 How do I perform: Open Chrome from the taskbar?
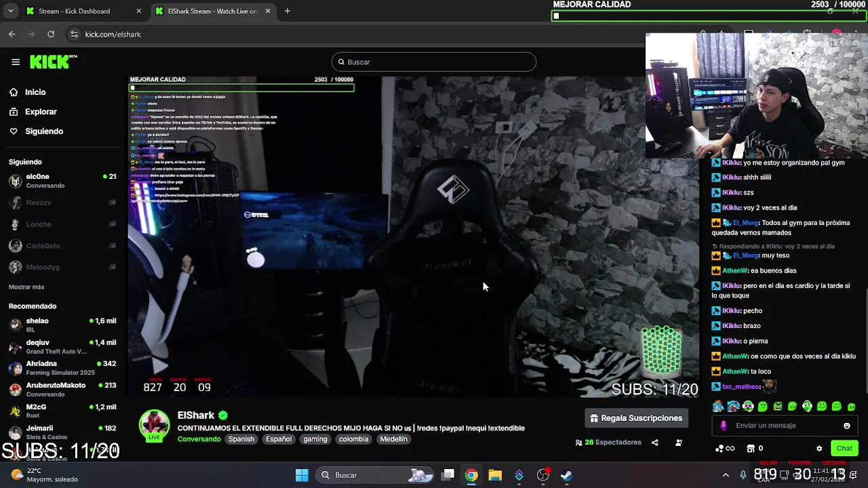[471, 475]
